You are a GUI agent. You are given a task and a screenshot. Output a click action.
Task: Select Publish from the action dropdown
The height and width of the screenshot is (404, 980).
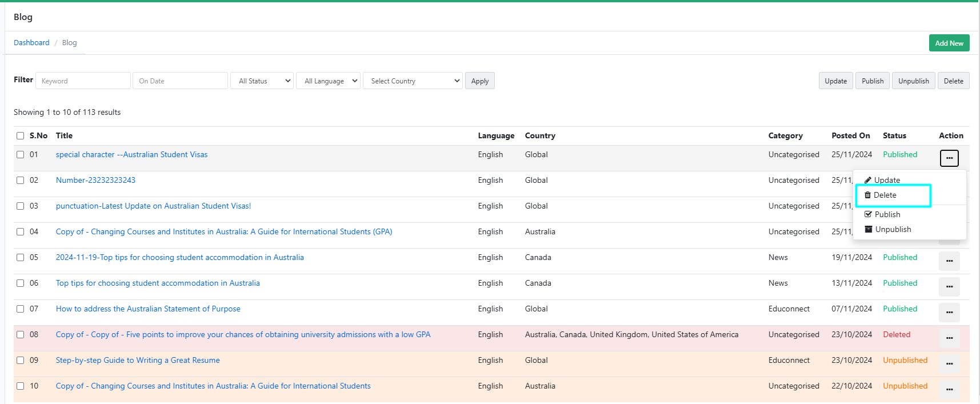887,214
